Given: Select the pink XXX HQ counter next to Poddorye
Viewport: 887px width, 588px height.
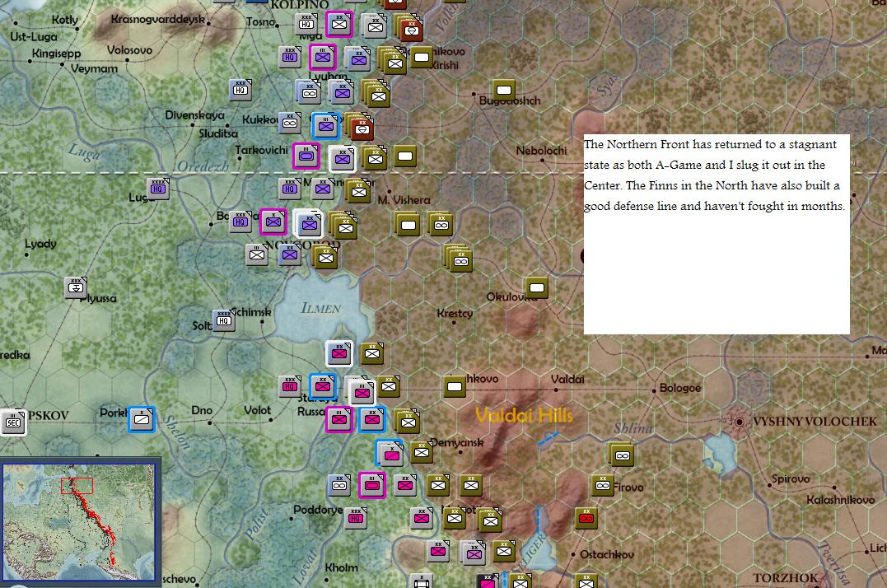Looking at the screenshot, I should [x=355, y=518].
